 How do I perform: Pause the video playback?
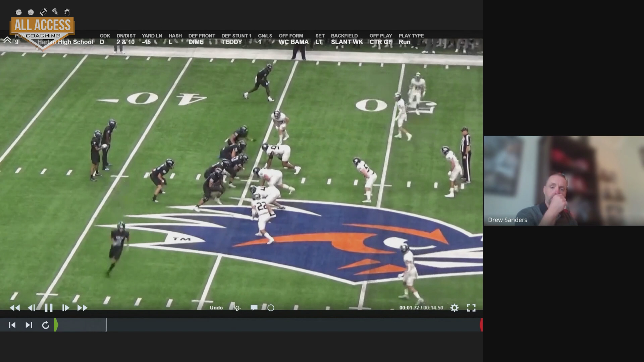coord(49,308)
